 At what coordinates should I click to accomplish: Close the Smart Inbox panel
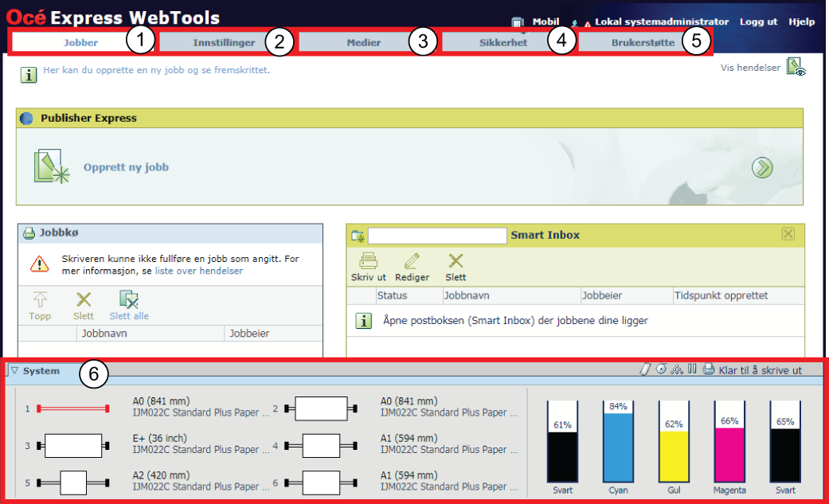[x=788, y=234]
